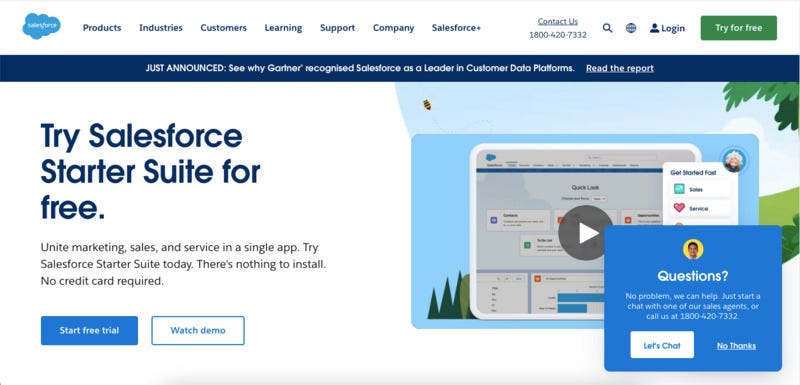Click the video preview thumbnail dashboard
Viewport: 800px width, 385px height.
[585, 231]
